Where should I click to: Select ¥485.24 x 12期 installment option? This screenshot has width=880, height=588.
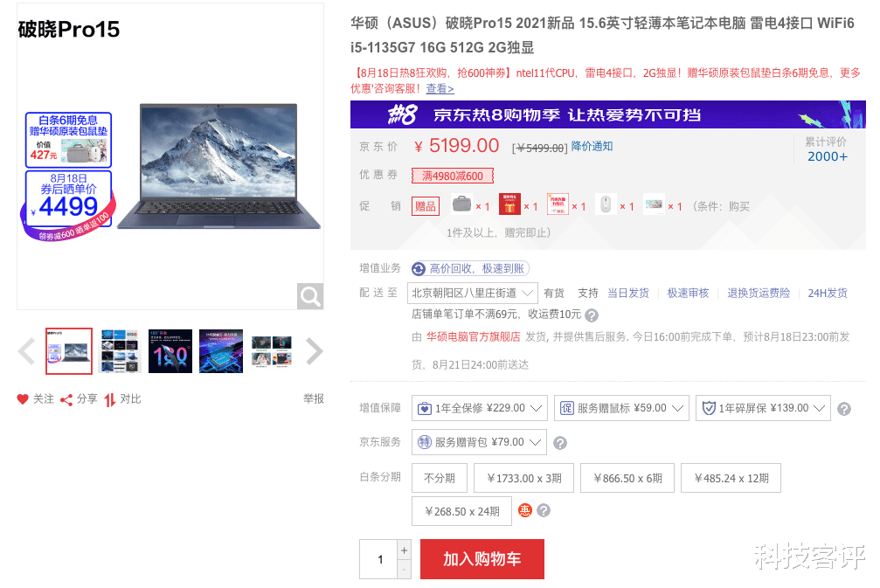pyautogui.click(x=731, y=478)
